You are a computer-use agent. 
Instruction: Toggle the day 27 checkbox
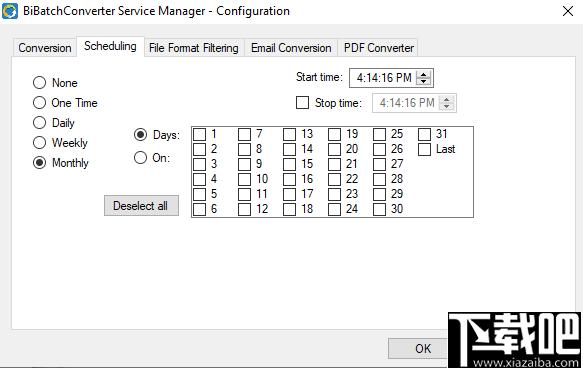[379, 164]
